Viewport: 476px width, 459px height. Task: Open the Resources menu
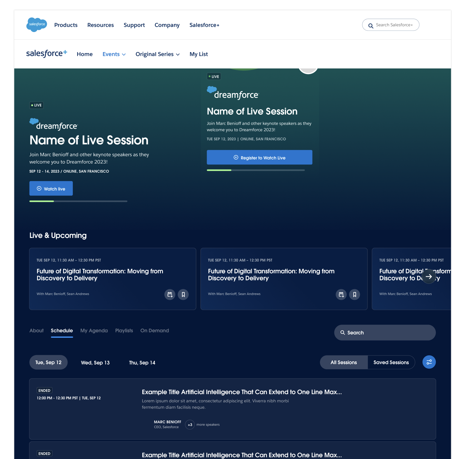[100, 25]
